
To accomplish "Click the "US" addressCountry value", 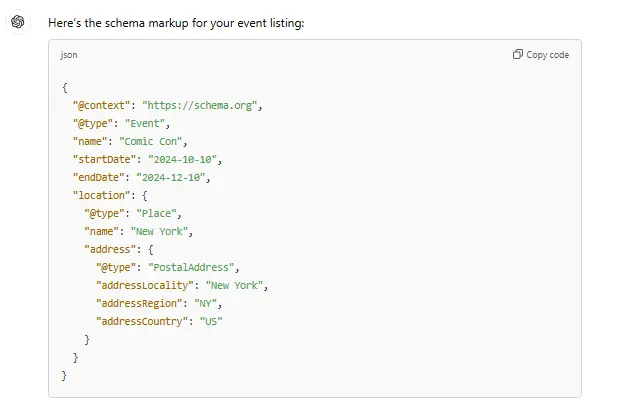I will 211,321.
